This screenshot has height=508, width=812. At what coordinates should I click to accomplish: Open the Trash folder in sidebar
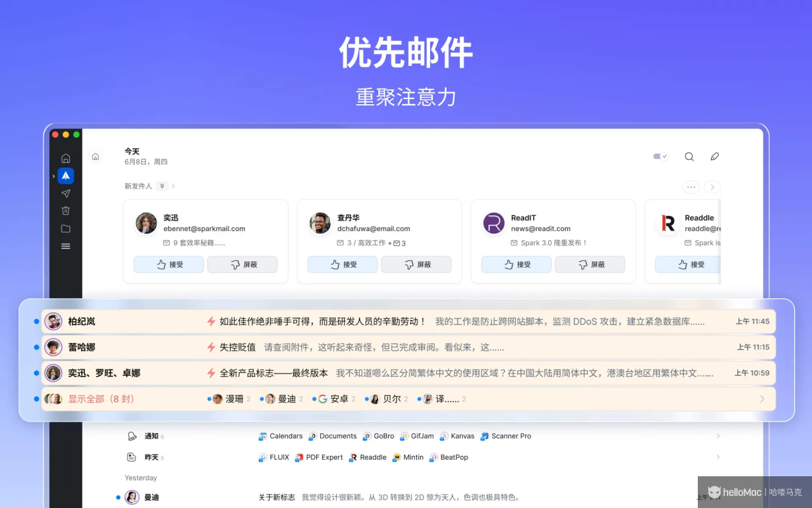pos(65,211)
